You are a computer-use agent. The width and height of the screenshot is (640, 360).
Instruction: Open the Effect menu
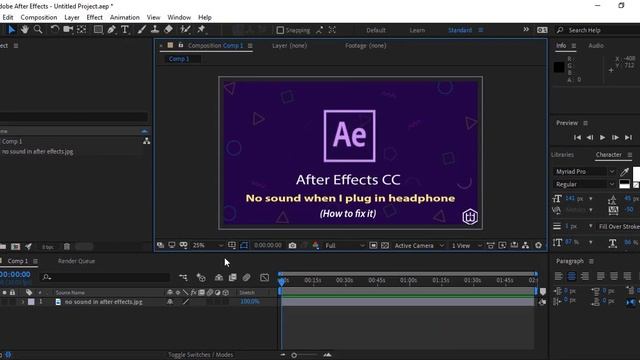94,17
